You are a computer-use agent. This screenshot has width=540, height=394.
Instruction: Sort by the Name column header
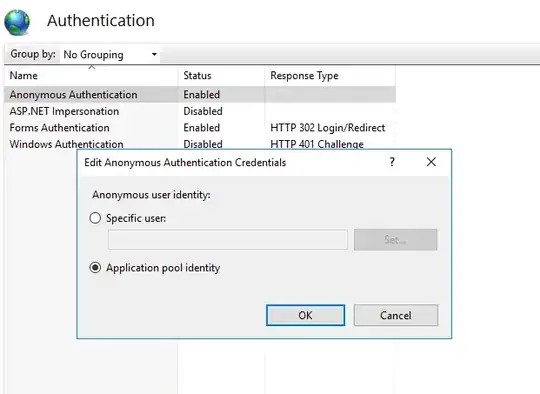click(91, 75)
